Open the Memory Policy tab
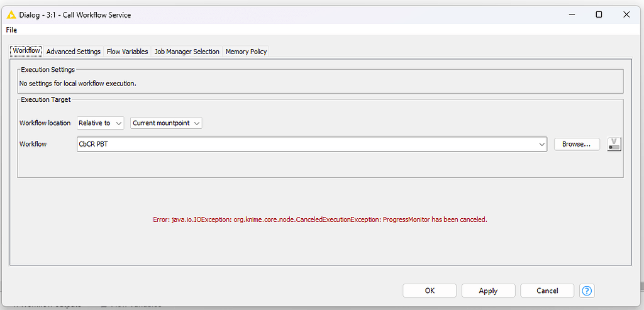The image size is (644, 310). 246,52
